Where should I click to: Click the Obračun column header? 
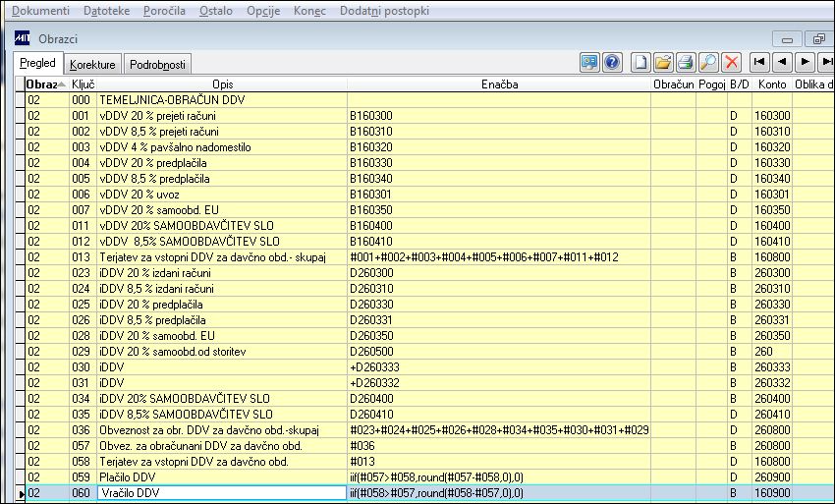tap(674, 84)
